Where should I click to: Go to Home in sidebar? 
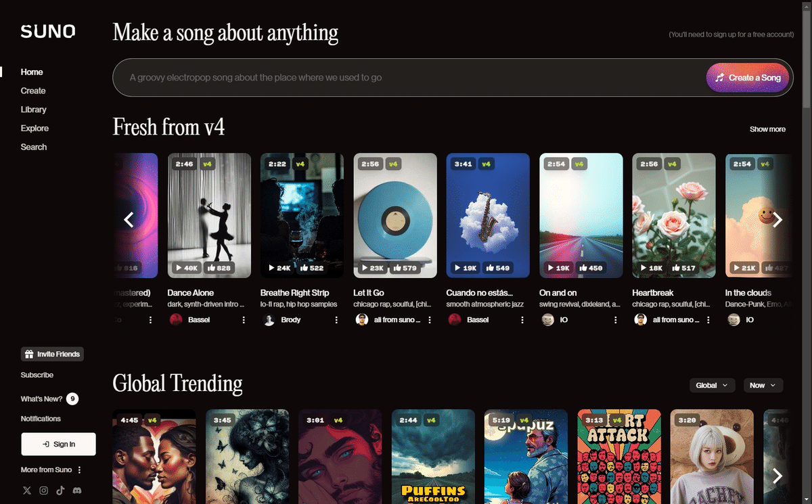click(32, 72)
